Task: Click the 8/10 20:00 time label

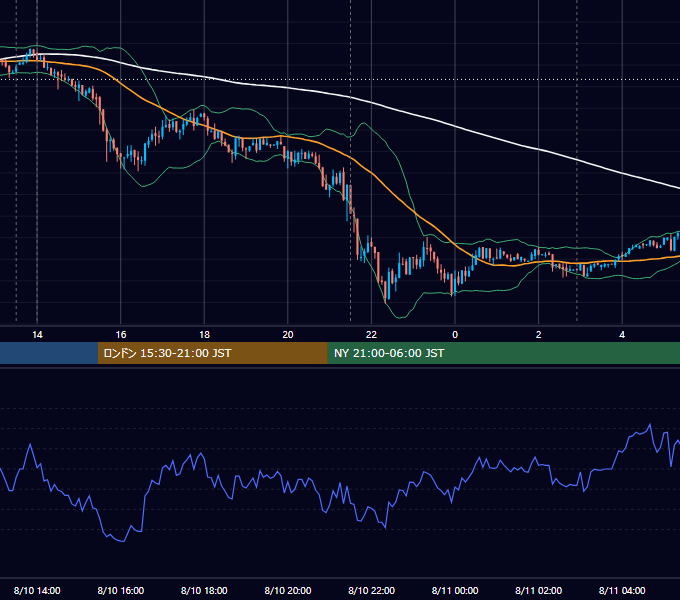Action: [x=288, y=590]
